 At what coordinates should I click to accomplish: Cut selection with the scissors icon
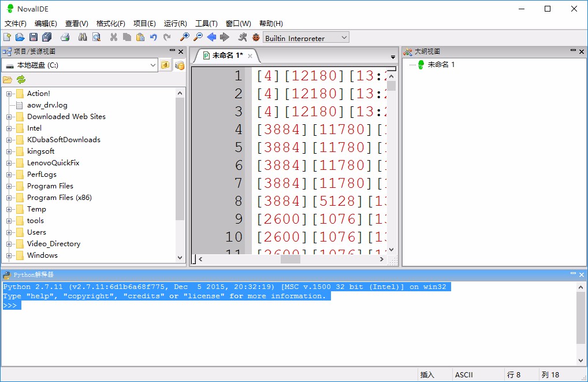114,37
